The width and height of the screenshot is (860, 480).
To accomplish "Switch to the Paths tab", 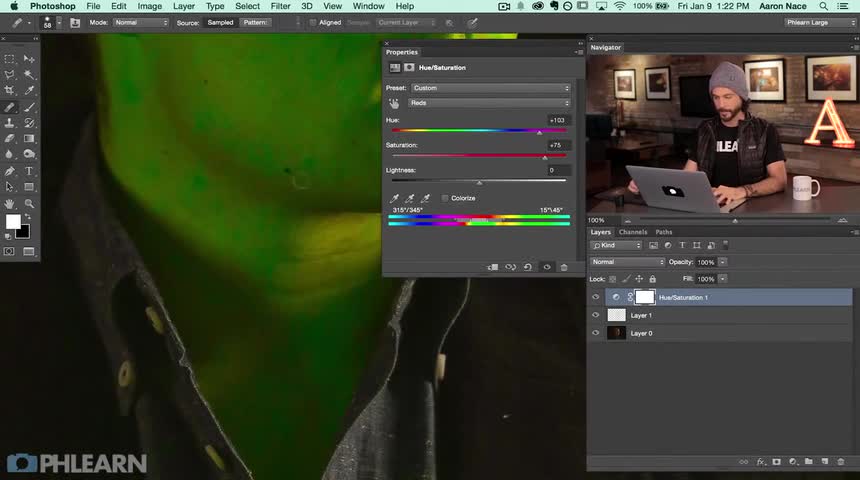I will pyautogui.click(x=664, y=232).
